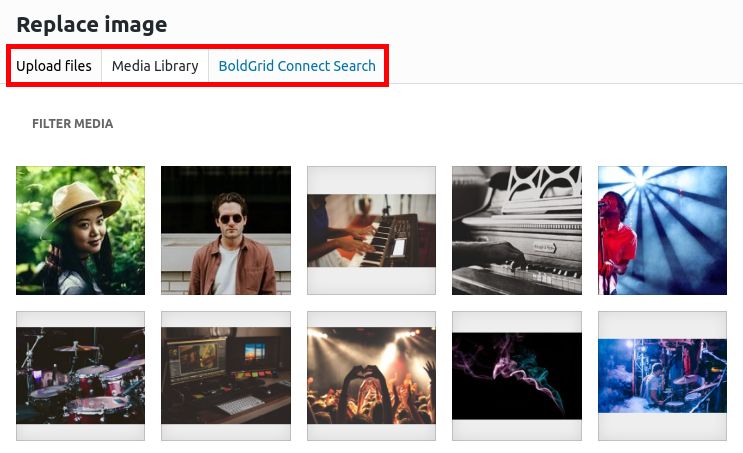Viewport: 743px width, 453px height.
Task: Choose the singer in blue stage lights
Action: tap(662, 230)
